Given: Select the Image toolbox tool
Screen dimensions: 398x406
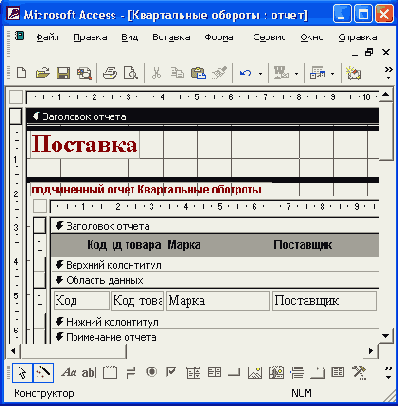Looking at the screenshot, I should point(255,372).
